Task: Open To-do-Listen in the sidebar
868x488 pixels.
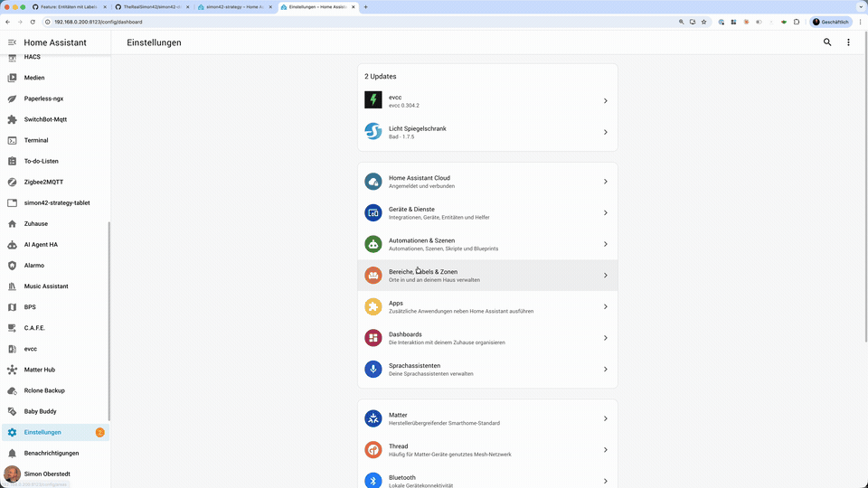Action: pyautogui.click(x=55, y=161)
